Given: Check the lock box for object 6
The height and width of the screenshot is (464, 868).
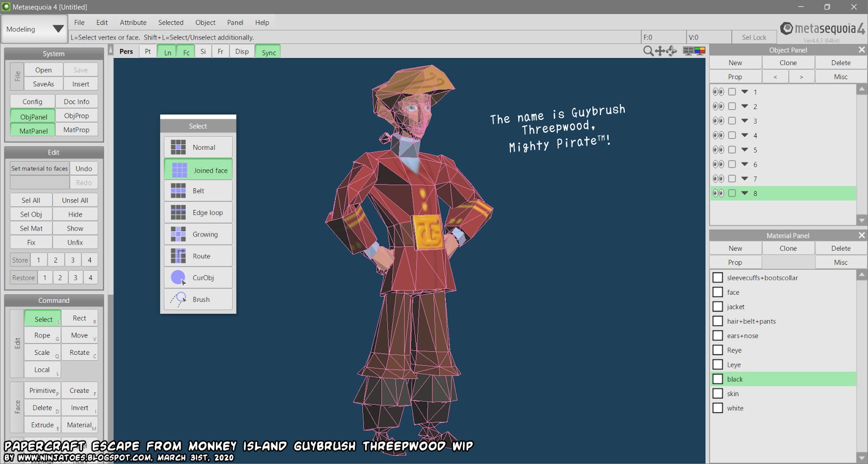Looking at the screenshot, I should click(732, 164).
